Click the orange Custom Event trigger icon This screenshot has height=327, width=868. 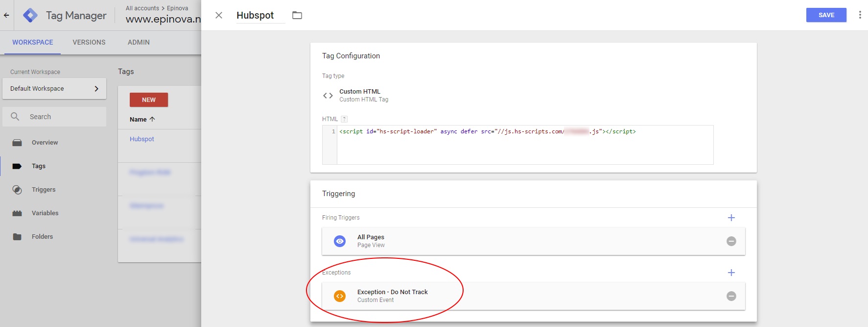pyautogui.click(x=340, y=296)
